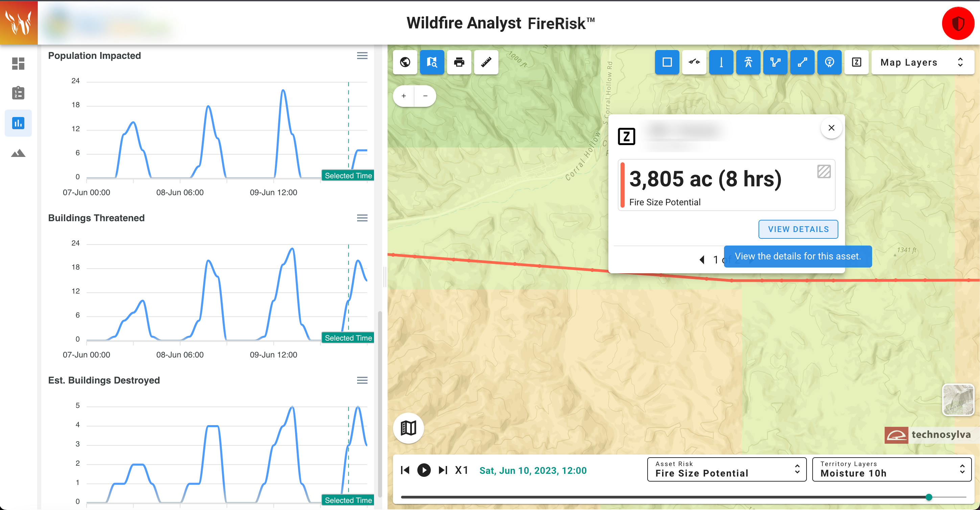Viewport: 980px width, 510px height.
Task: Open the Population Impacted chart hamburger menu
Action: 362,56
